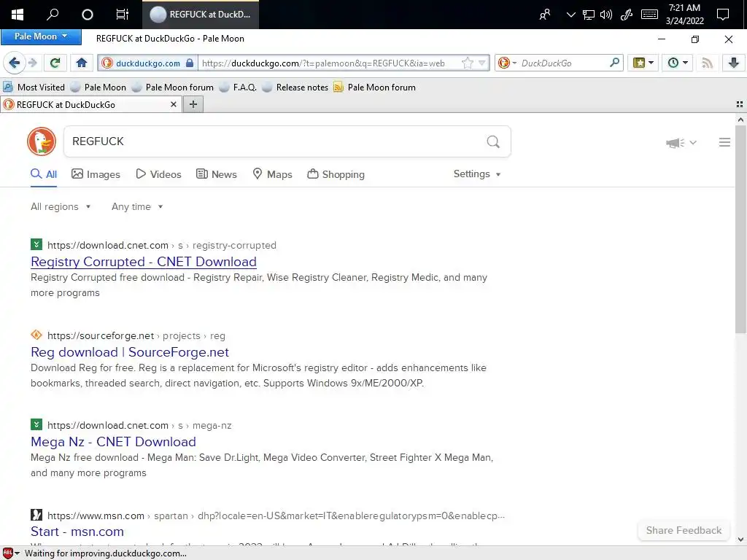Expand the All regions filter
The height and width of the screenshot is (560, 747).
(61, 206)
